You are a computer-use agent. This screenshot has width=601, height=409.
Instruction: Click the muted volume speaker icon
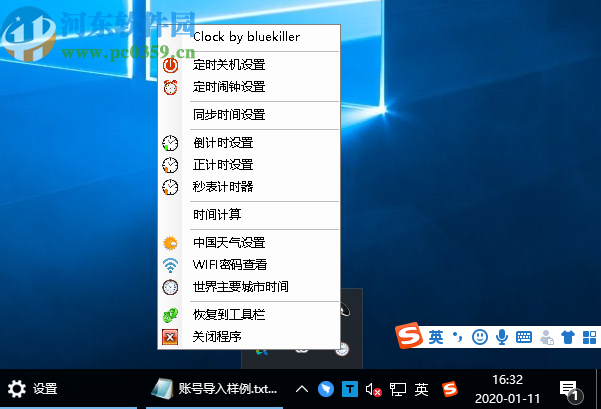pos(374,390)
